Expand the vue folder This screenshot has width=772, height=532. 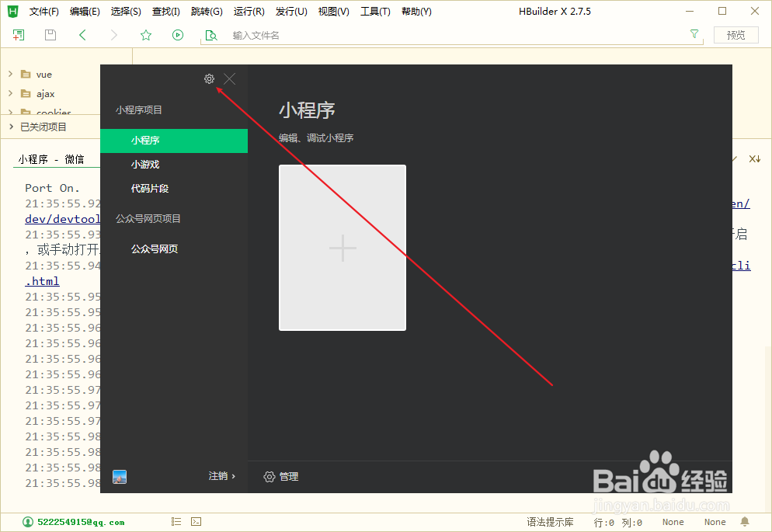10,74
